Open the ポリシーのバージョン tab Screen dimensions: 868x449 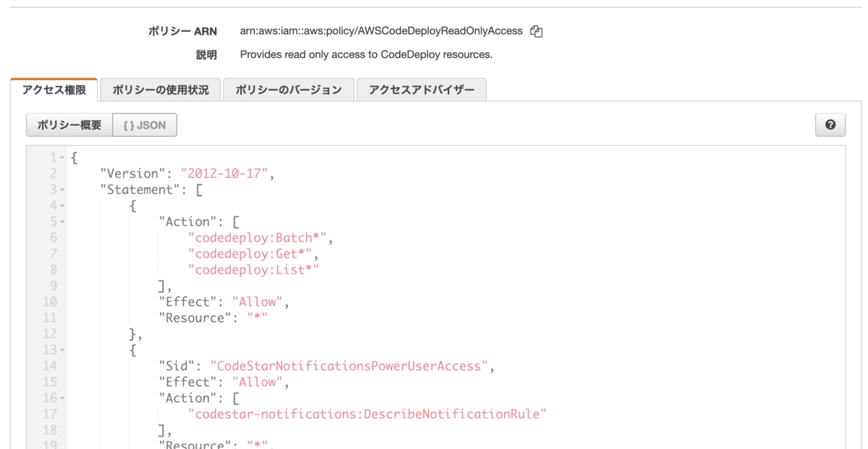pyautogui.click(x=289, y=90)
